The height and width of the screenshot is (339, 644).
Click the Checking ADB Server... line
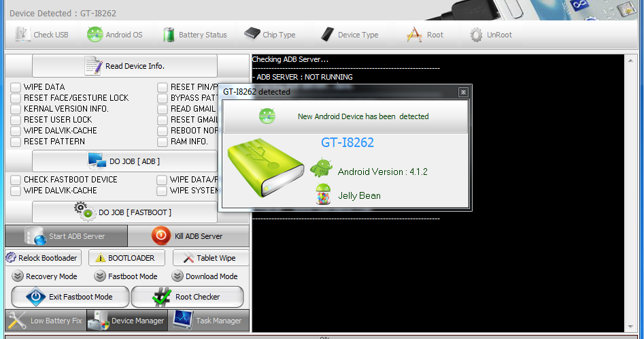[290, 59]
